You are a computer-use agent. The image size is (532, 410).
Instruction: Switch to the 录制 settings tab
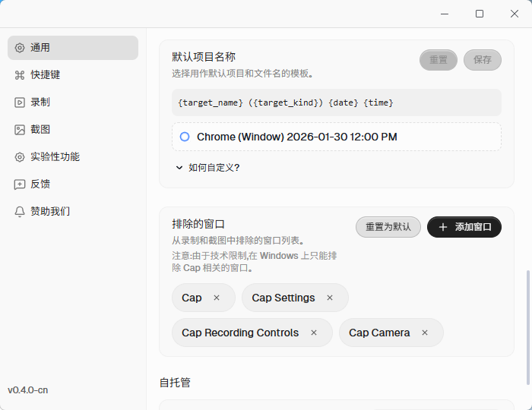click(40, 102)
